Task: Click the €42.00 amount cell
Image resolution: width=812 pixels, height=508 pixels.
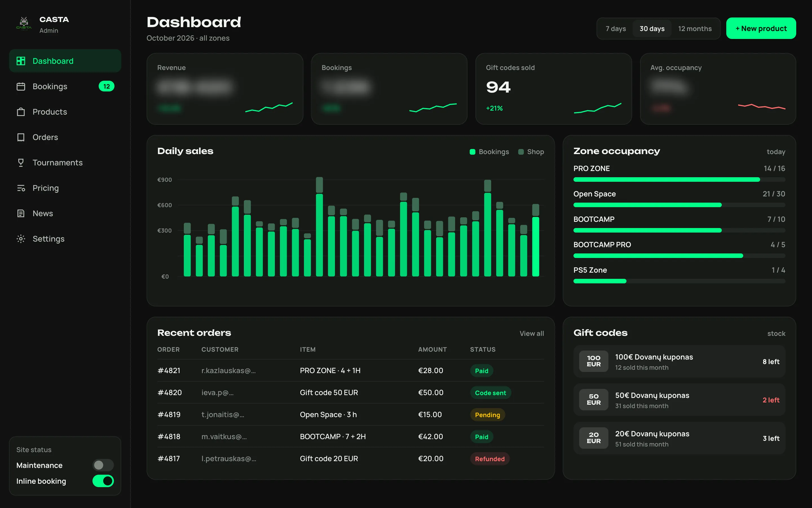Action: tap(431, 437)
